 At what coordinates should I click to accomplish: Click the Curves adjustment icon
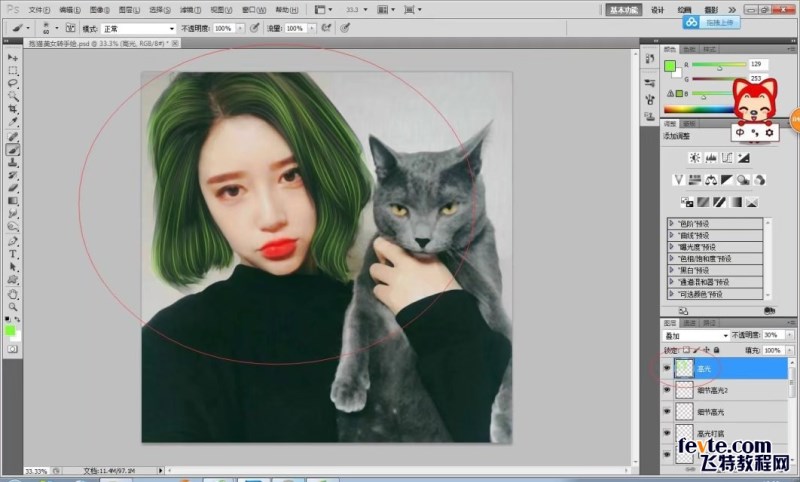point(728,158)
